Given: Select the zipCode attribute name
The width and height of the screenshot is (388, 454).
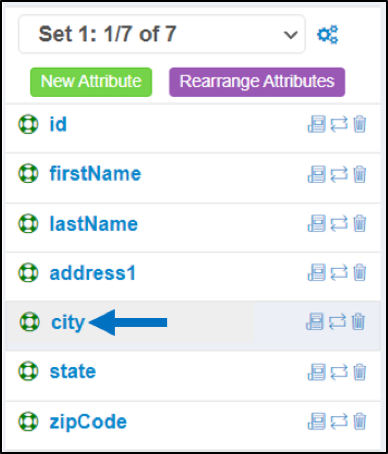Looking at the screenshot, I should pyautogui.click(x=88, y=422).
